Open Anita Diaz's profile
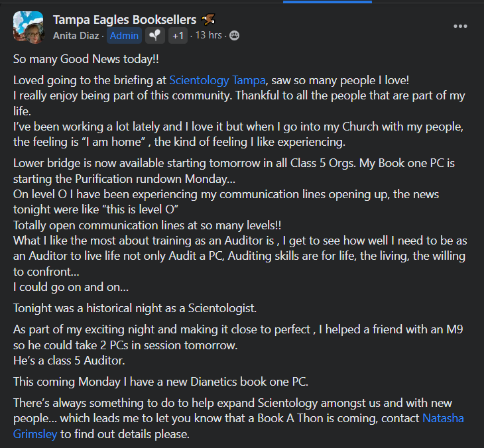 coord(77,36)
